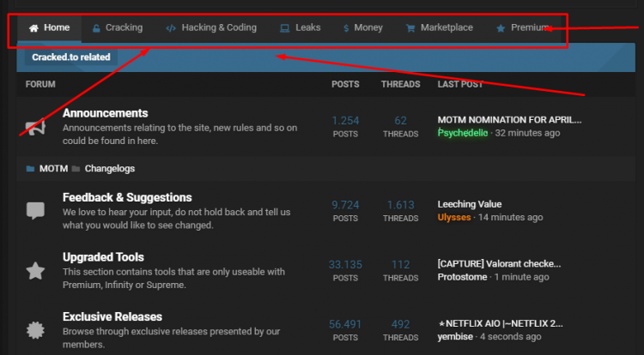
Task: Click the 56.491 posts count
Action: point(345,324)
